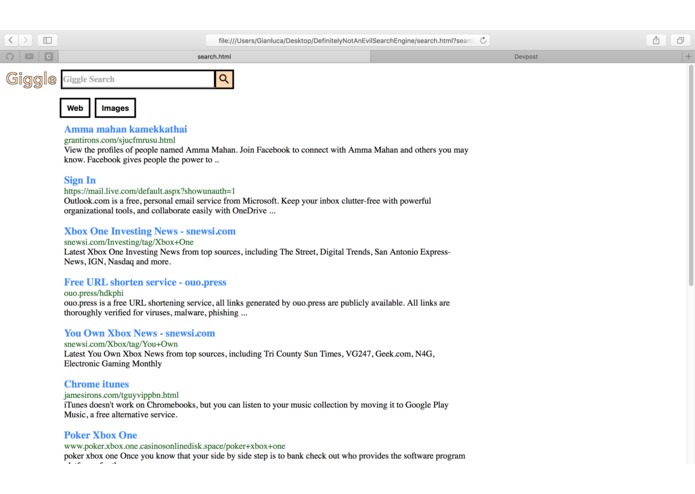
Task: Click 'ouo.press is a free URL' snippet
Action: click(x=257, y=307)
